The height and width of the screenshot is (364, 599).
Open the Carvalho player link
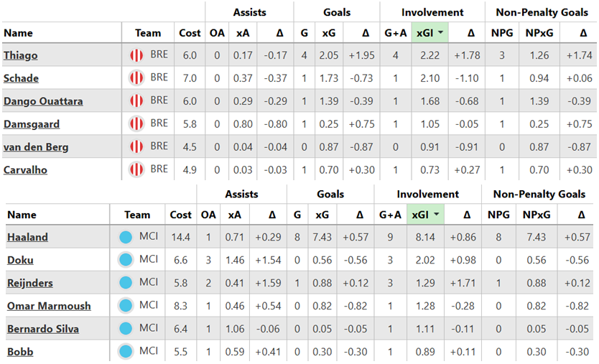click(26, 170)
